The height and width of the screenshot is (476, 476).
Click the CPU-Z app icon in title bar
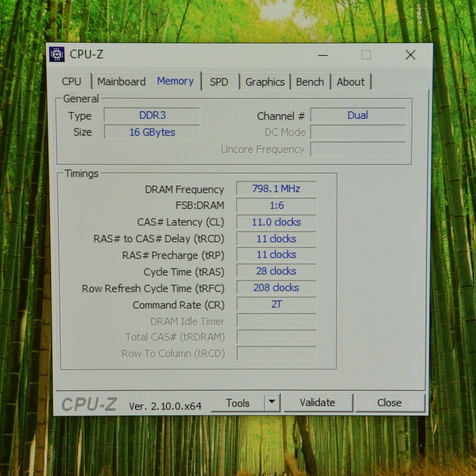pos(57,54)
